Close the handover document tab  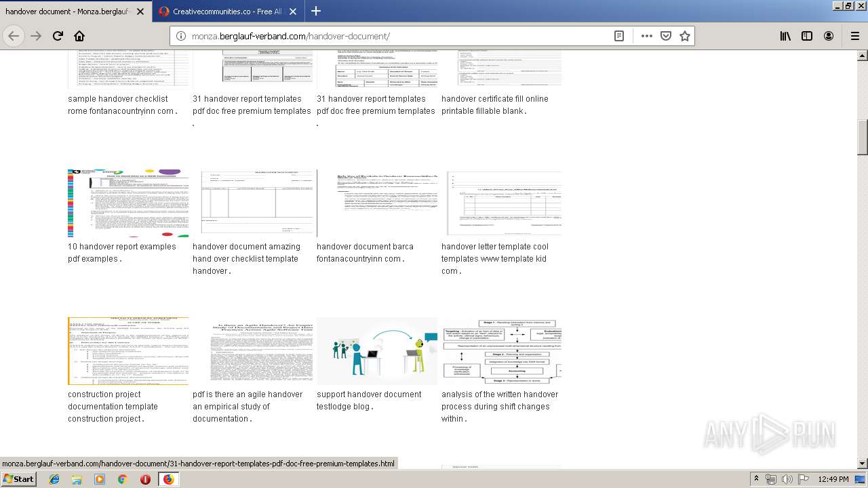click(140, 12)
